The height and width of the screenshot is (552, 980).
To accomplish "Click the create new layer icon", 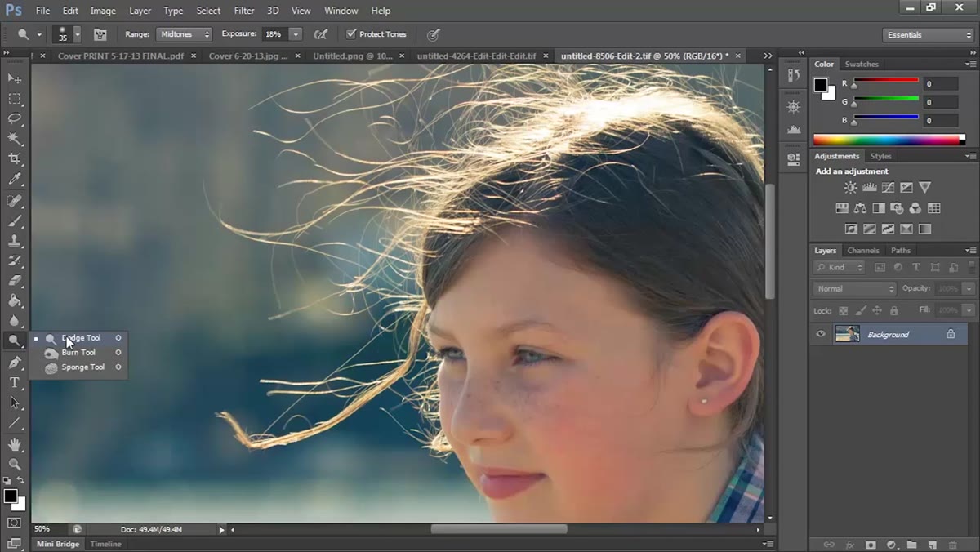I will [x=932, y=545].
